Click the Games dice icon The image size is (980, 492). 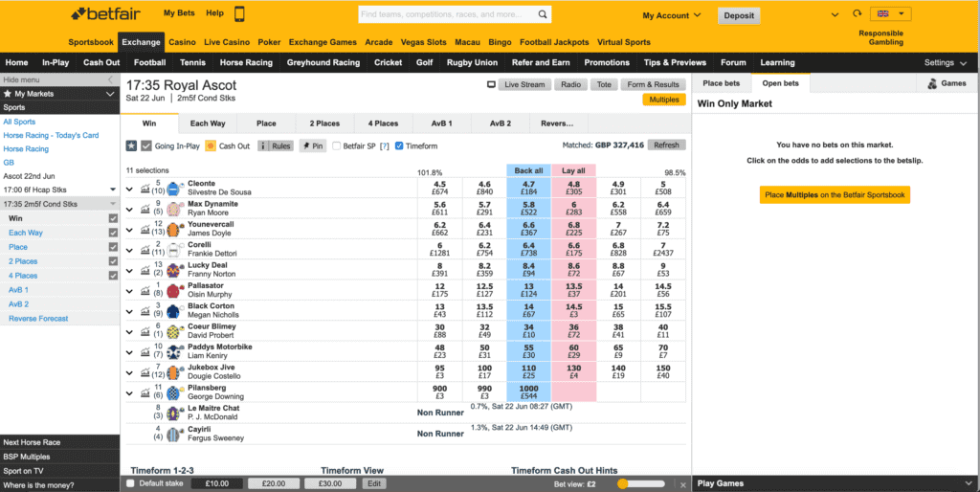(x=934, y=84)
